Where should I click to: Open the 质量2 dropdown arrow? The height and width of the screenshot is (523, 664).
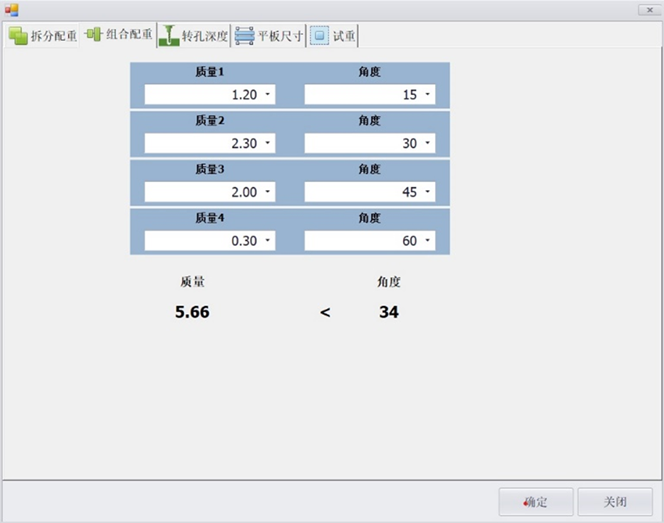click(268, 143)
